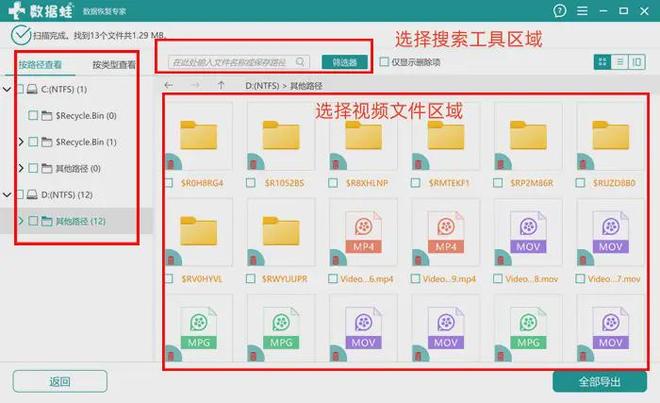Switch to 按路径查看 tab

coord(40,64)
